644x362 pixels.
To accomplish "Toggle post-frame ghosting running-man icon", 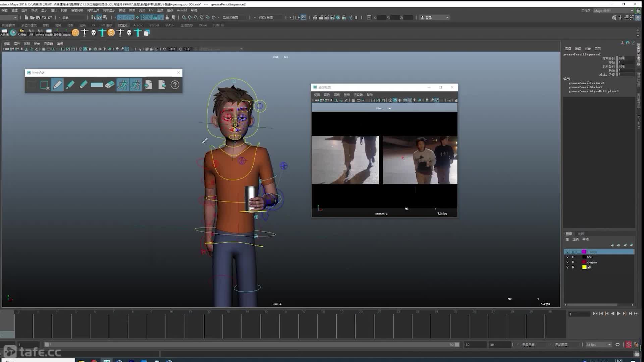I will 136,85.
